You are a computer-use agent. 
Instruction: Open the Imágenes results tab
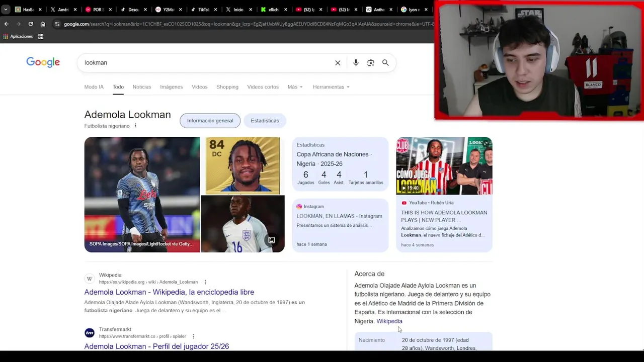click(x=172, y=87)
